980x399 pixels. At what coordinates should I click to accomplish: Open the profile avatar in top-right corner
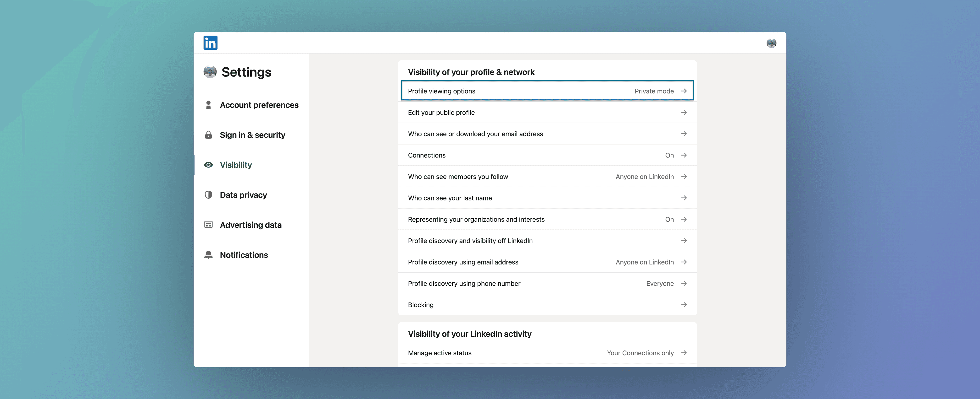(x=772, y=43)
